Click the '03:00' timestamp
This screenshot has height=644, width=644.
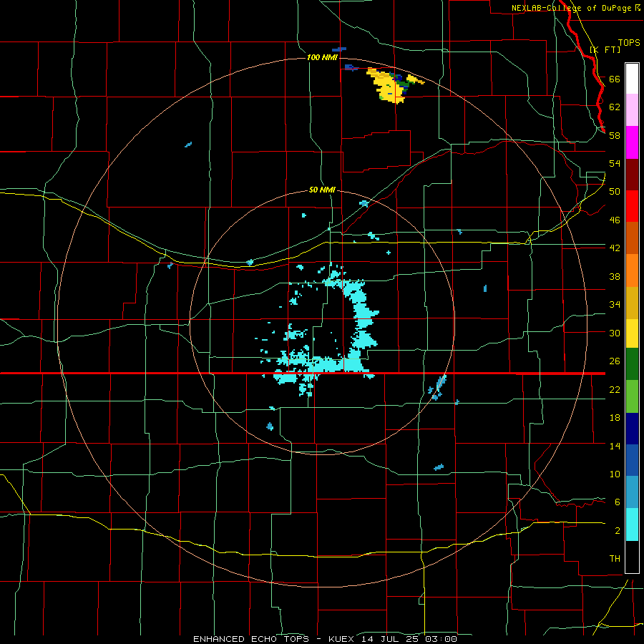coord(441,639)
